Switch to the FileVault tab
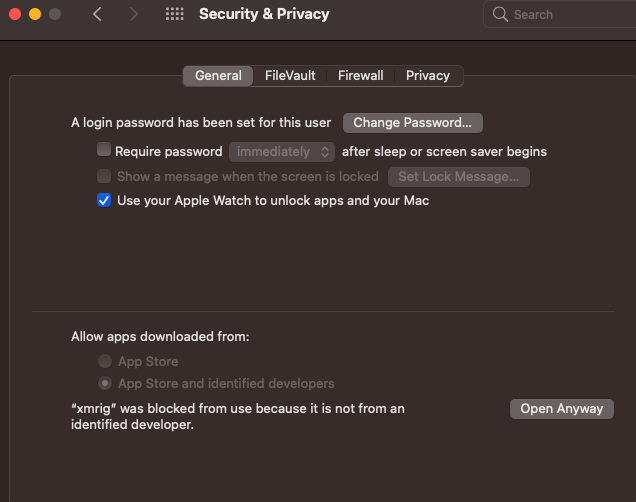This screenshot has width=636, height=502. pos(290,75)
